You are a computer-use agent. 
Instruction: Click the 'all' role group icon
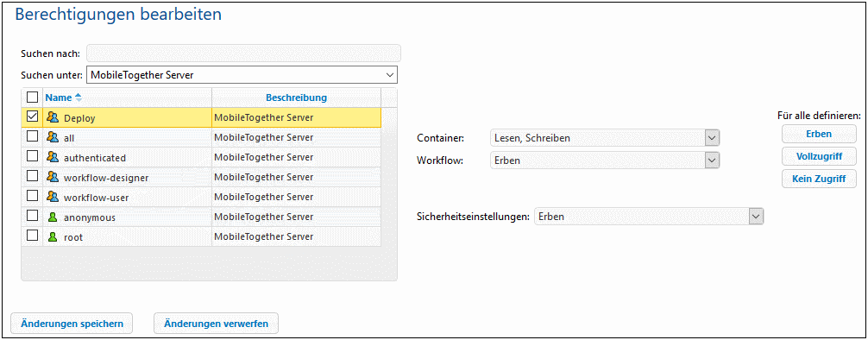[x=53, y=137]
